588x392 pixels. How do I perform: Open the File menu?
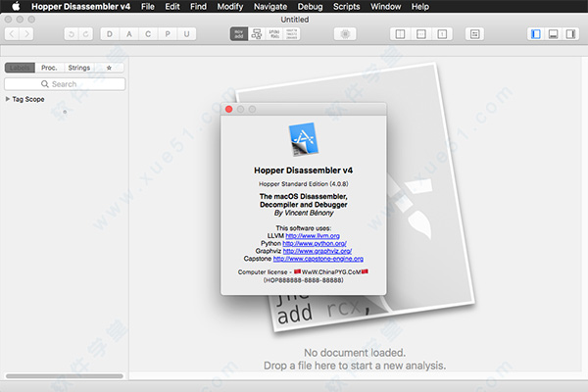pos(148,7)
